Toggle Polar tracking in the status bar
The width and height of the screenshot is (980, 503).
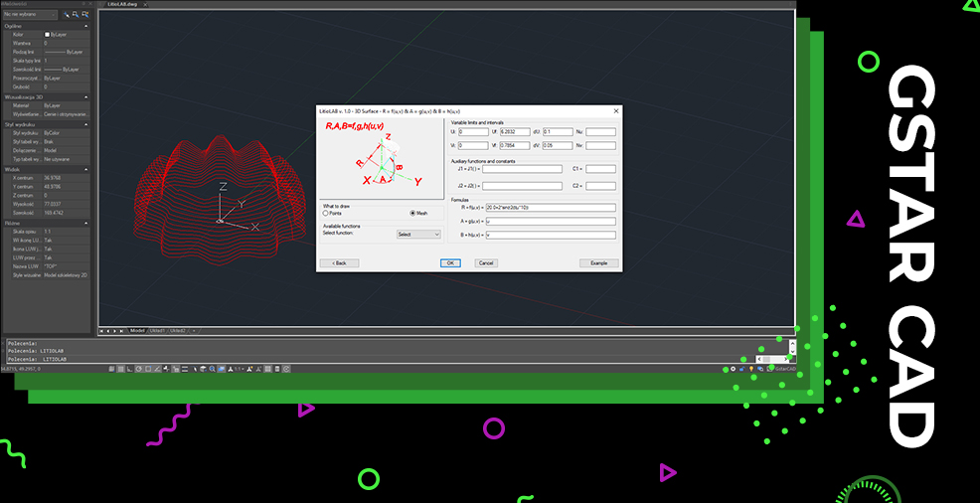pyautogui.click(x=139, y=369)
